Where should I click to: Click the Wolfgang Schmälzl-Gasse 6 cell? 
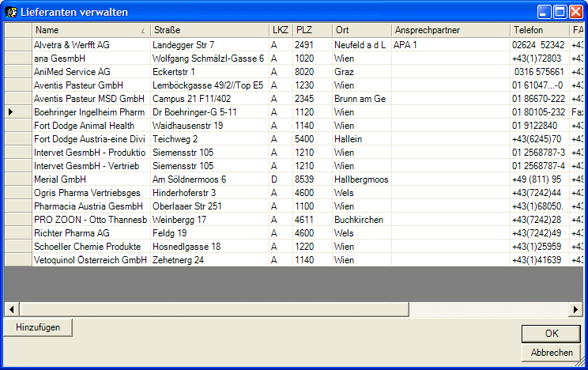[209, 59]
